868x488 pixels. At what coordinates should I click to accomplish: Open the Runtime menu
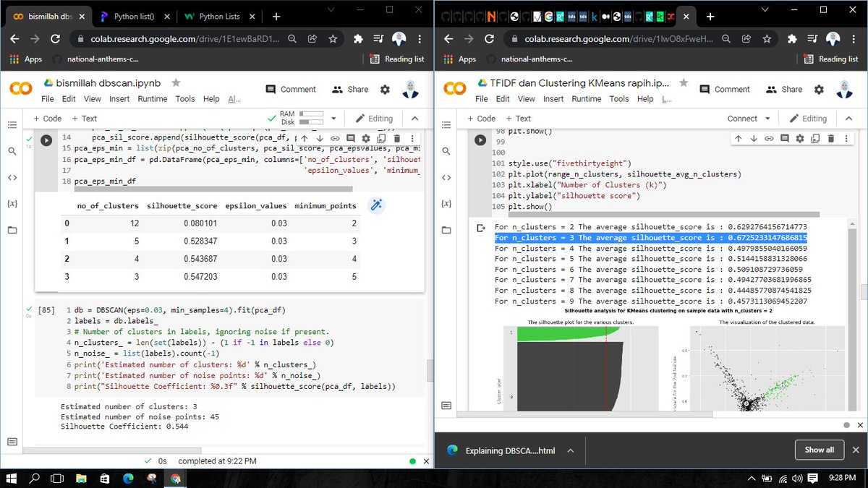click(153, 99)
